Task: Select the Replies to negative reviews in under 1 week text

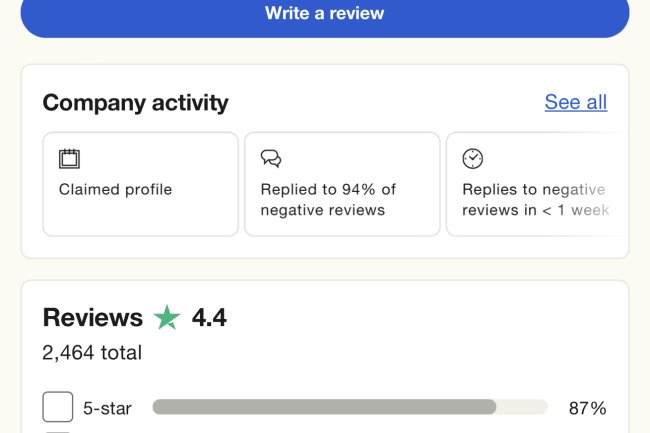Action: [535, 199]
